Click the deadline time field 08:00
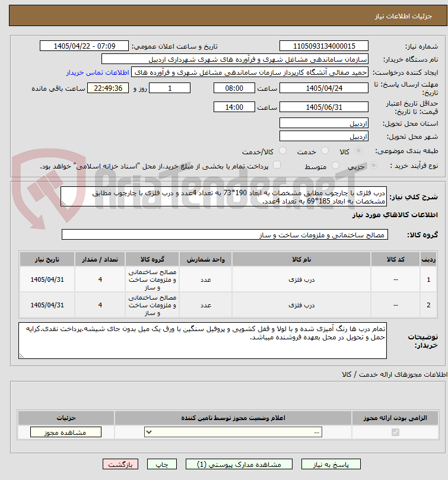The width and height of the screenshot is (448, 480). [x=234, y=88]
